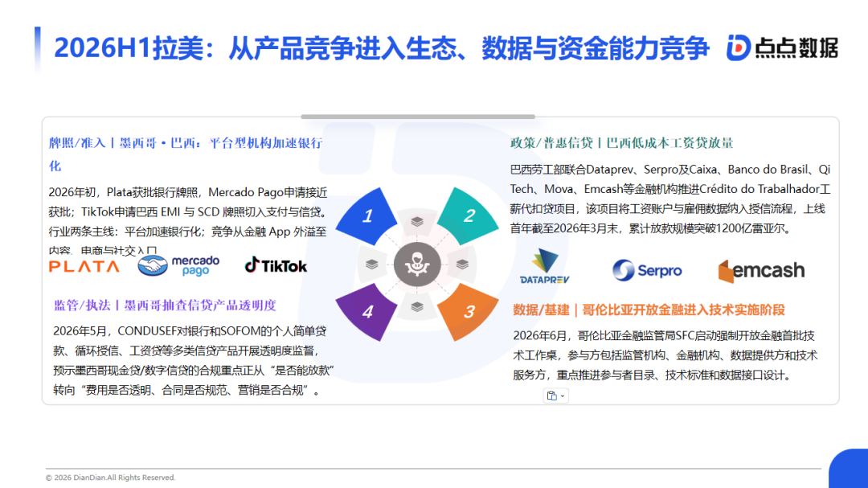Click heading 政策/普惠信贷 巴西低成本工资贷放量
The width and height of the screenshot is (868, 488).
pyautogui.click(x=621, y=143)
